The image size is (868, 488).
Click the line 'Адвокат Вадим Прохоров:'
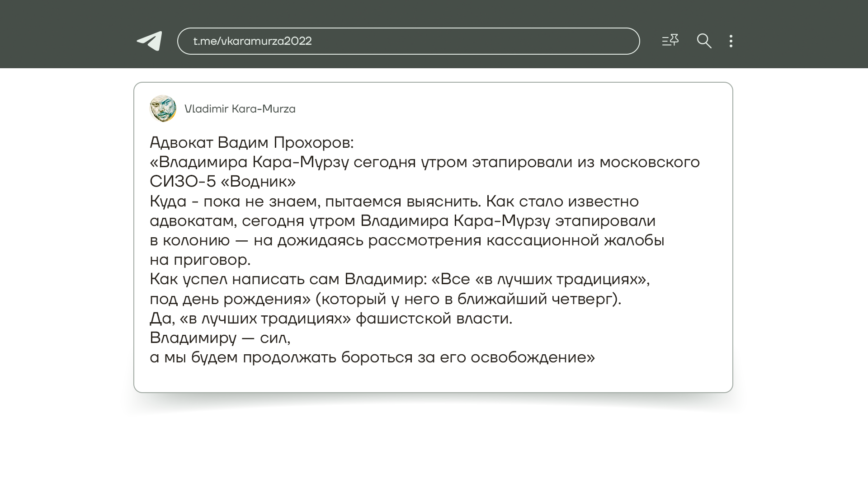click(x=251, y=143)
